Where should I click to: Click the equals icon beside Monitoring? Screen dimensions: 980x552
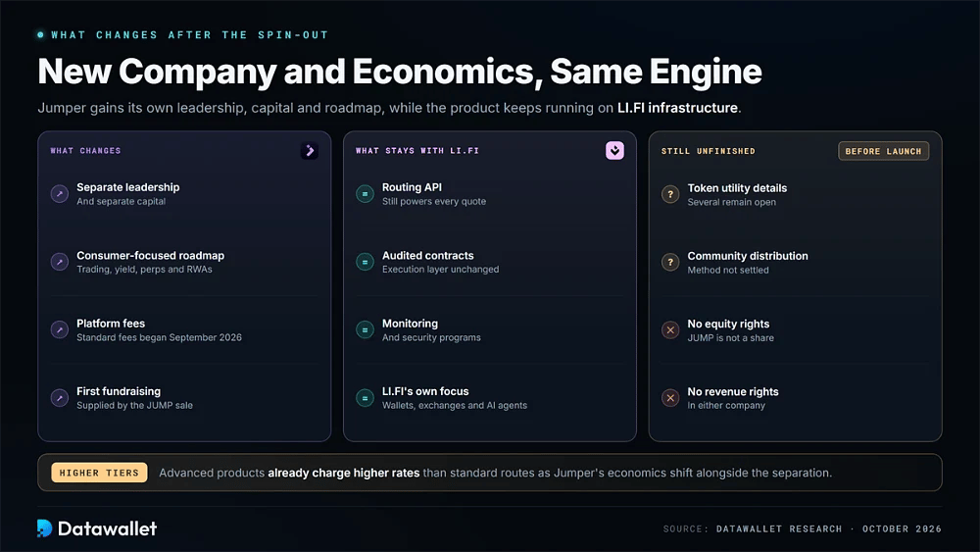tap(365, 329)
